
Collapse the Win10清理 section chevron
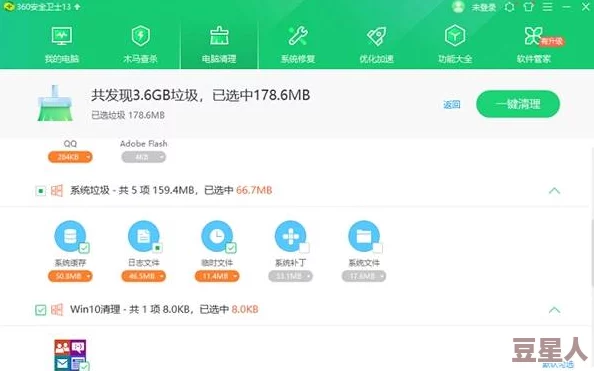click(x=554, y=310)
